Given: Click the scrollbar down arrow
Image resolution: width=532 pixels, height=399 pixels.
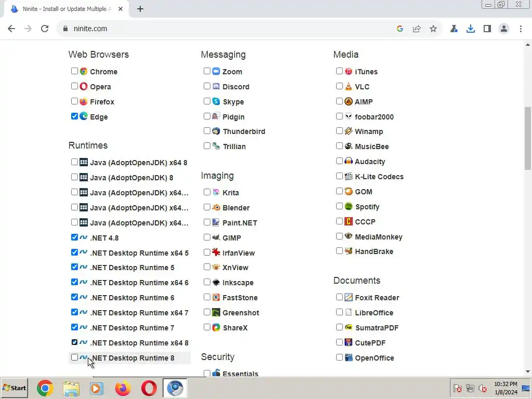Looking at the screenshot, I should click(528, 371).
